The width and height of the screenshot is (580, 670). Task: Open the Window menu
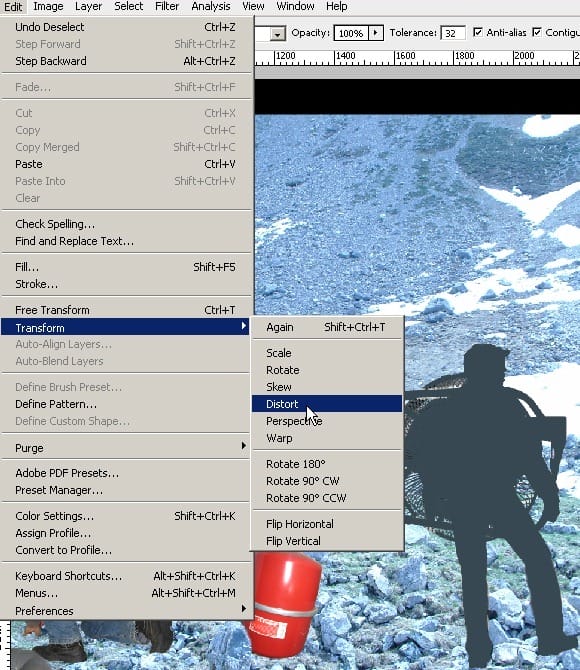tap(295, 6)
